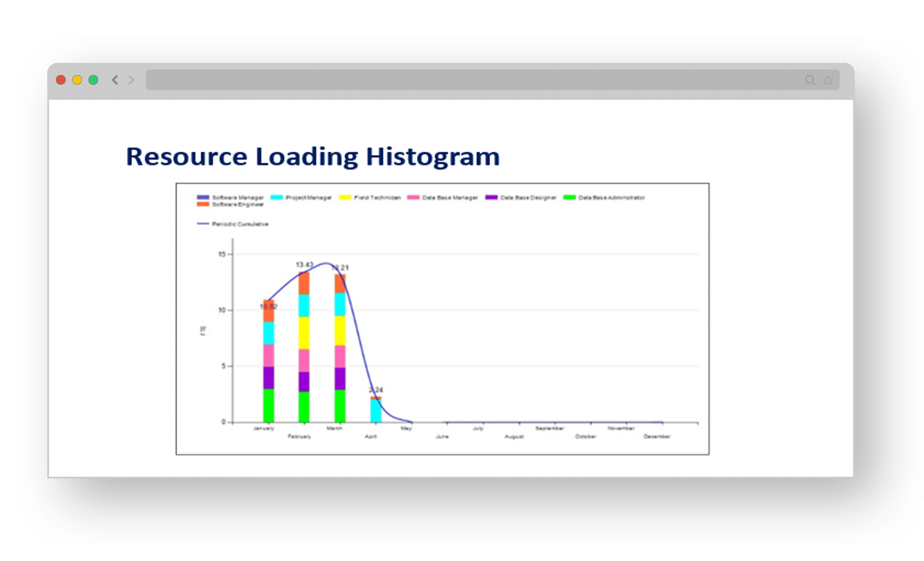Click the yellow minimize window dot
This screenshot has width=924, height=561.
coord(77,80)
